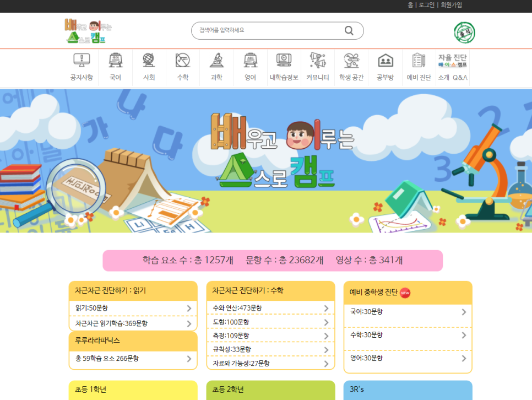Select the 커뮤니티 menu label

coord(318,78)
